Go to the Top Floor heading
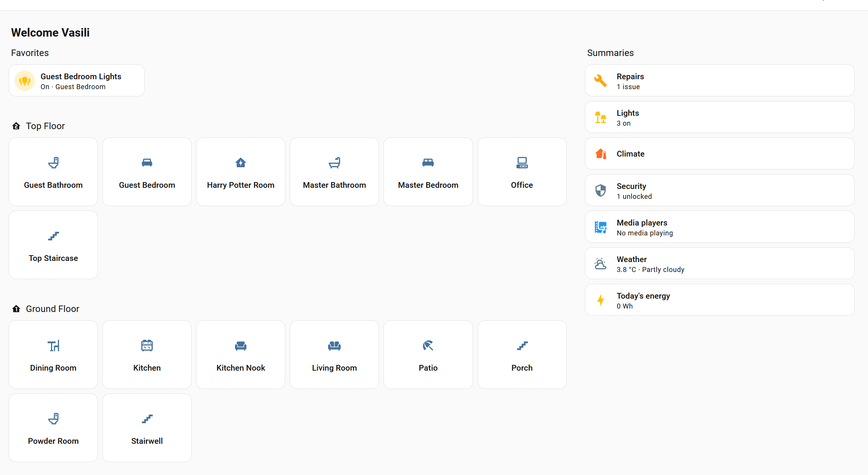The width and height of the screenshot is (868, 475). [x=45, y=126]
